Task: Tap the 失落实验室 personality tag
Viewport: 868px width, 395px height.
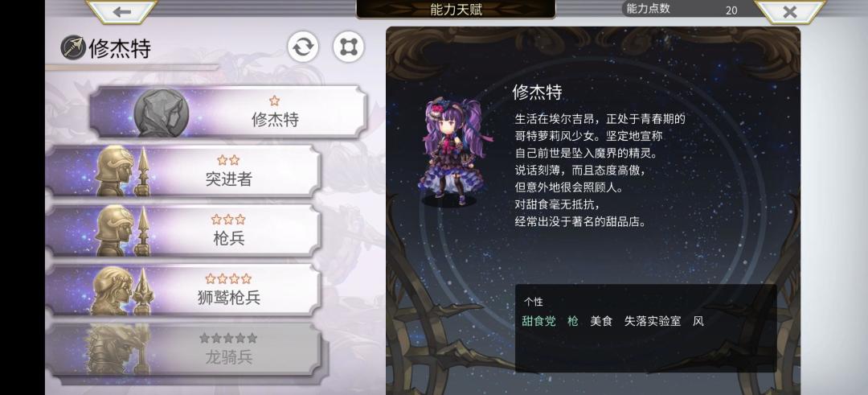Action: point(653,321)
